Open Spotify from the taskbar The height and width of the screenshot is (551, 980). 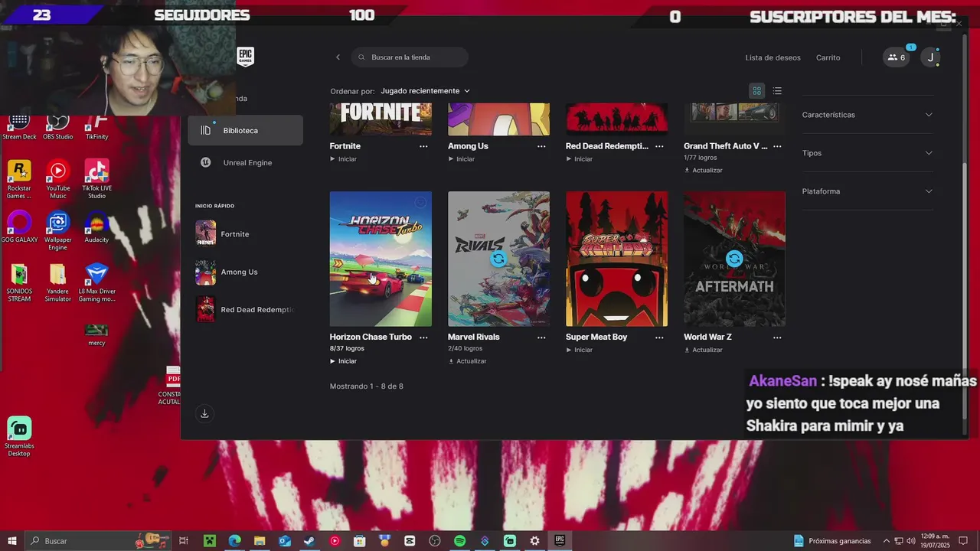pyautogui.click(x=459, y=541)
